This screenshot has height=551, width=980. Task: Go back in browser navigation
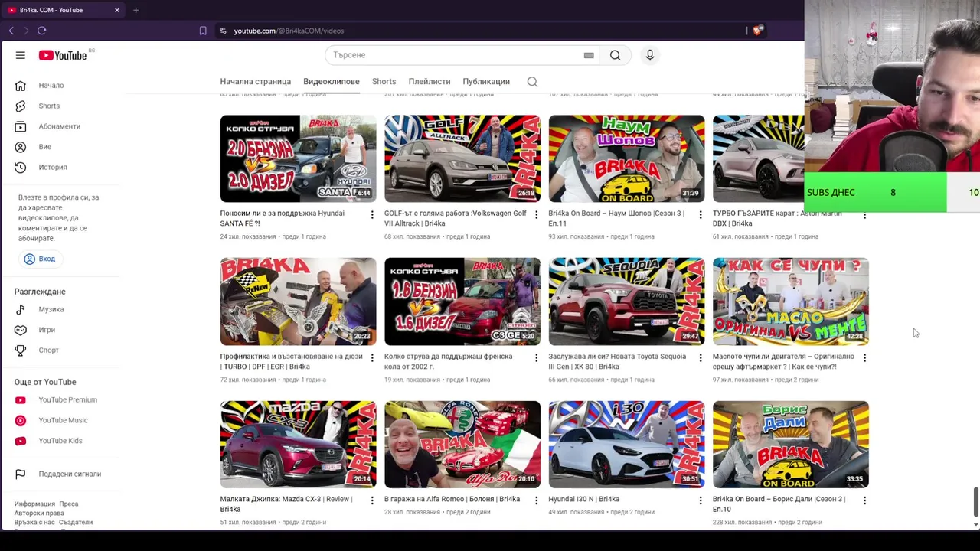[x=11, y=31]
